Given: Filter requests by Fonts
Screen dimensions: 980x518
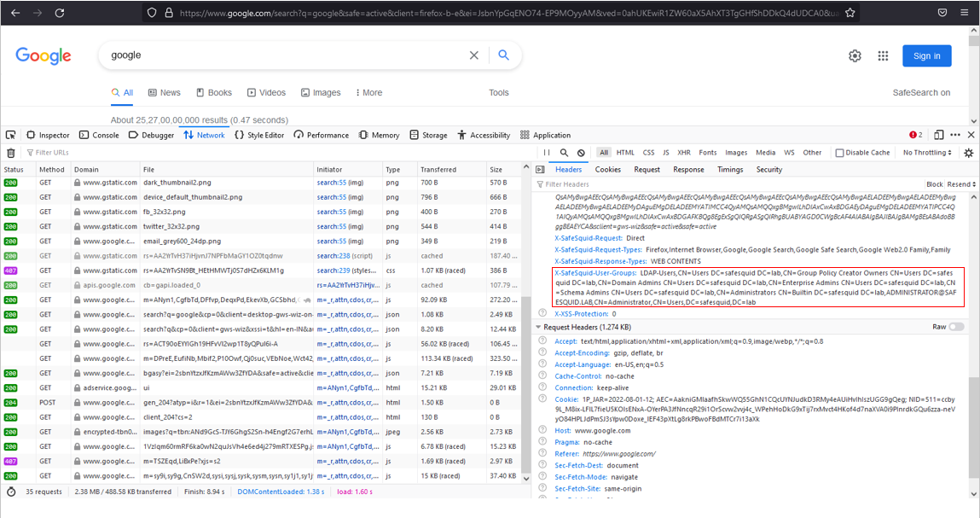Looking at the screenshot, I should (708, 153).
